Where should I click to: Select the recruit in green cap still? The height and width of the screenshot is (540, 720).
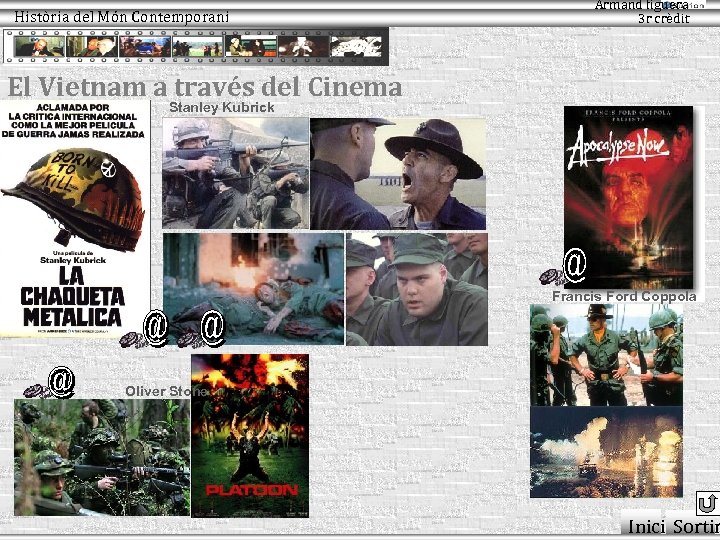[x=417, y=289]
